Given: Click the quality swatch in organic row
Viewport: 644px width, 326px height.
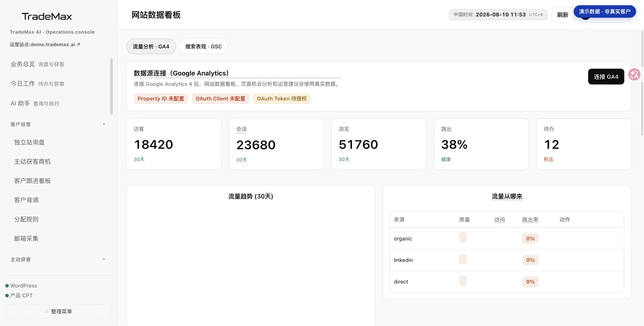Looking at the screenshot, I should click(463, 238).
